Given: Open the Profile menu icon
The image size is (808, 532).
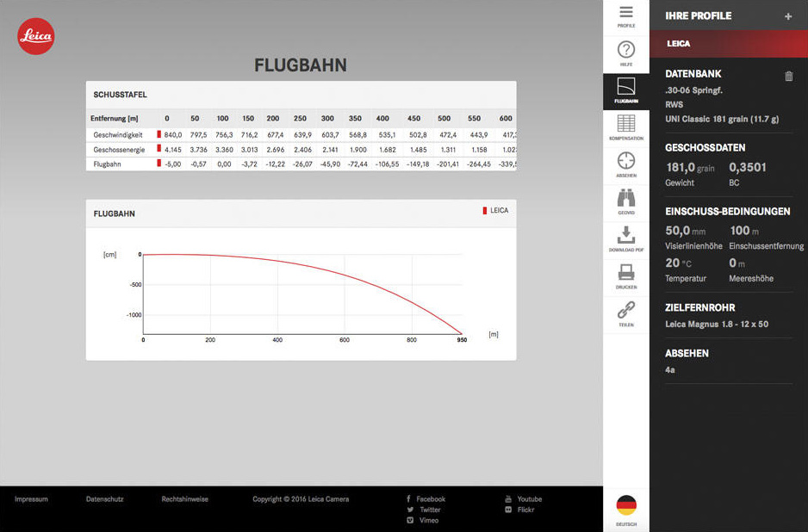Looking at the screenshot, I should [626, 12].
